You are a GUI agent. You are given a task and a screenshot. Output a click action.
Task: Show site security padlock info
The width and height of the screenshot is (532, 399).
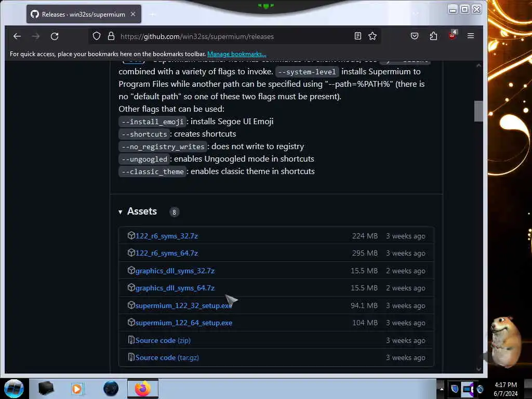pos(111,36)
